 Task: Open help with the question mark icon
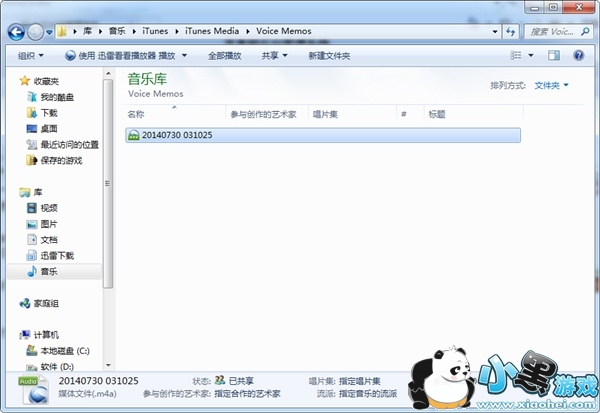tap(578, 56)
